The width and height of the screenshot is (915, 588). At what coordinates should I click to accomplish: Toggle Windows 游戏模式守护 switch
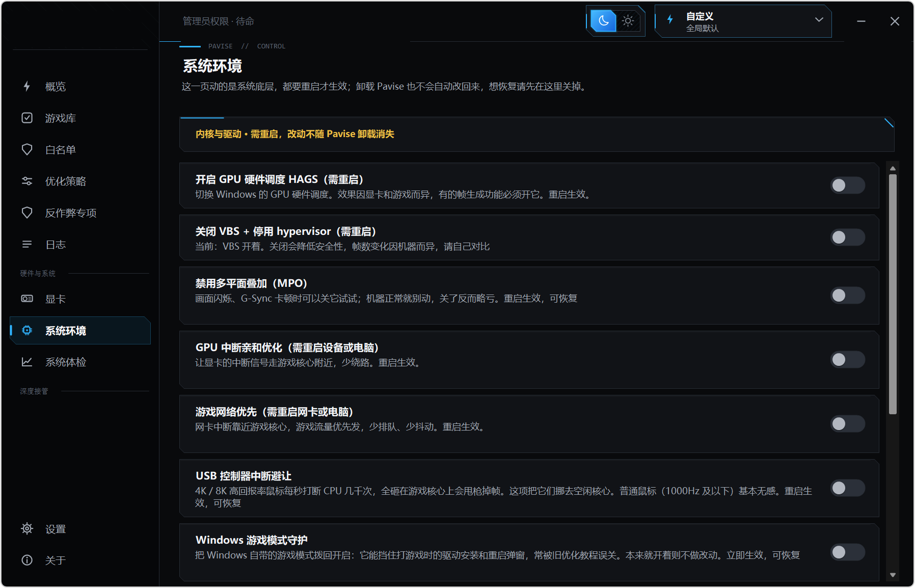pyautogui.click(x=848, y=552)
